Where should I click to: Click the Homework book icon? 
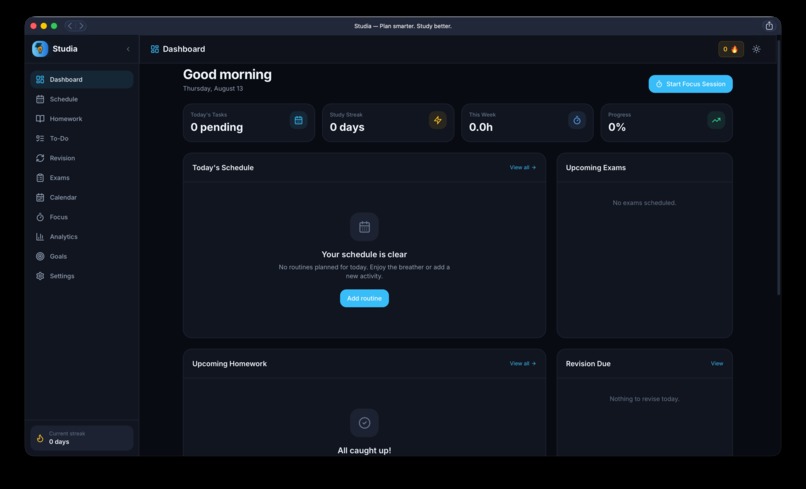point(40,119)
